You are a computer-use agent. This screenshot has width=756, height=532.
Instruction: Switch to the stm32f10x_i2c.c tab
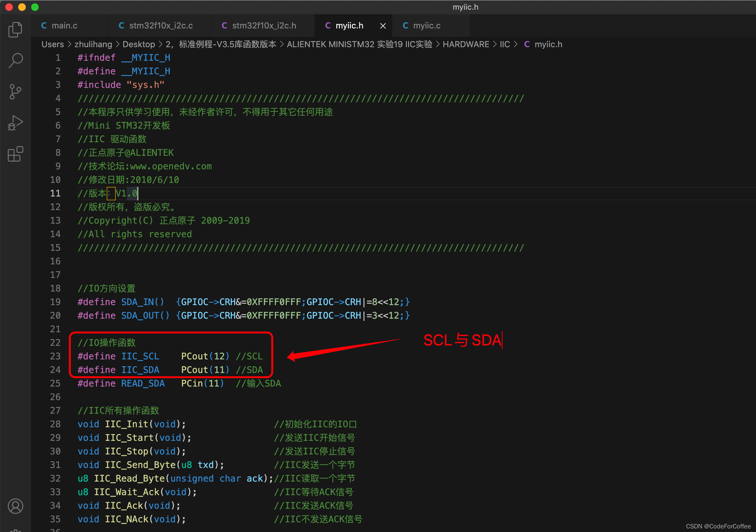tap(161, 26)
